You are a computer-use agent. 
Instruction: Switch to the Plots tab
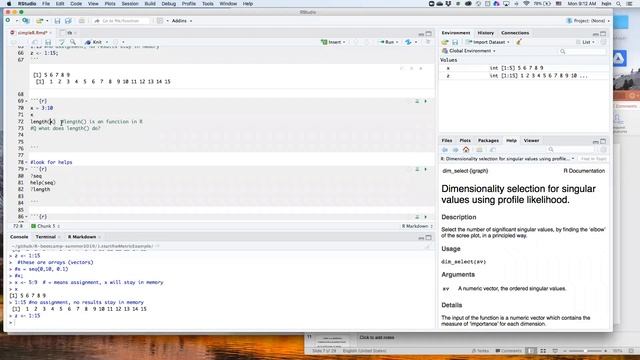pyautogui.click(x=465, y=140)
